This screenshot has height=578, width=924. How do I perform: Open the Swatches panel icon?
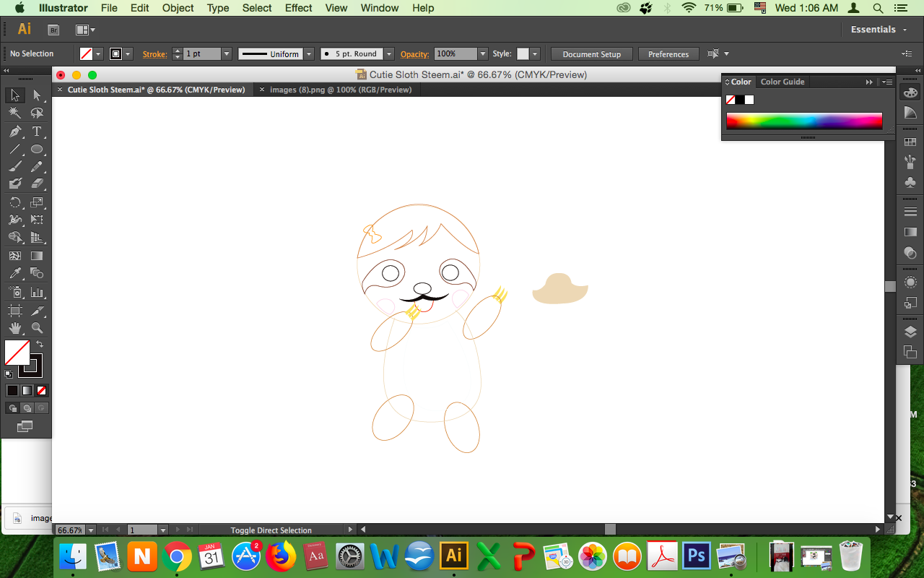point(910,142)
